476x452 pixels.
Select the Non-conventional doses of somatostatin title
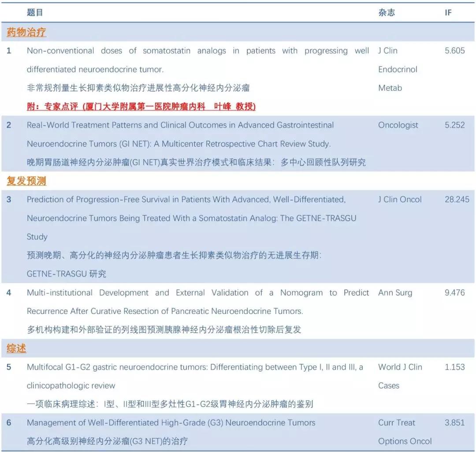(x=197, y=51)
